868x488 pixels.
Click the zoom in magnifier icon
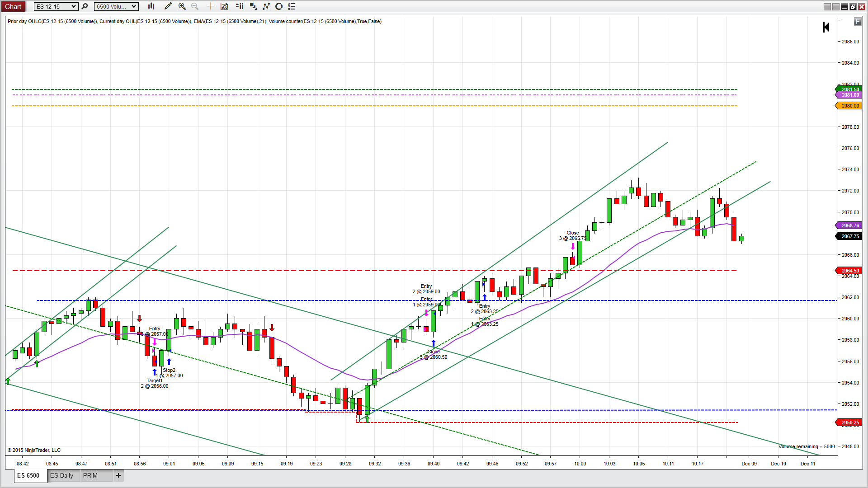pos(182,6)
